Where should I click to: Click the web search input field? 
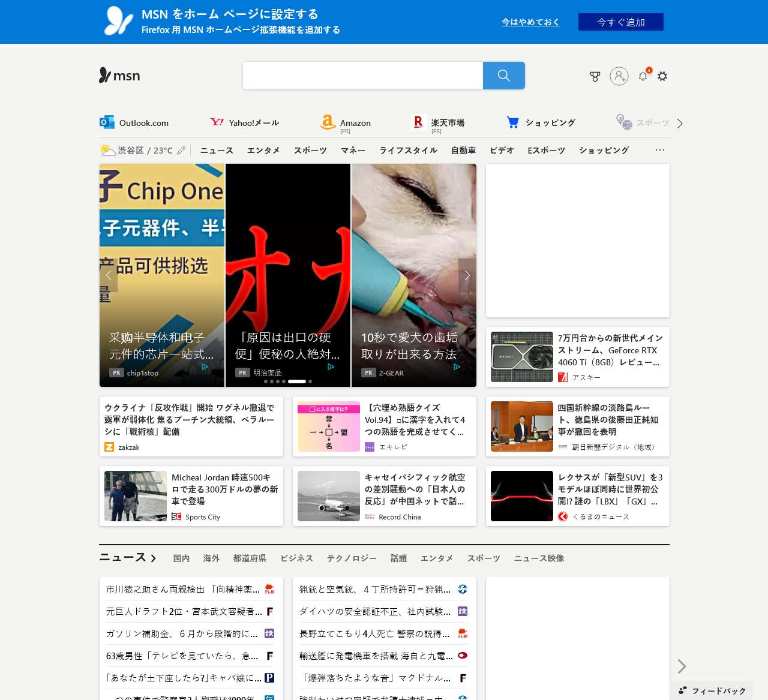(363, 76)
